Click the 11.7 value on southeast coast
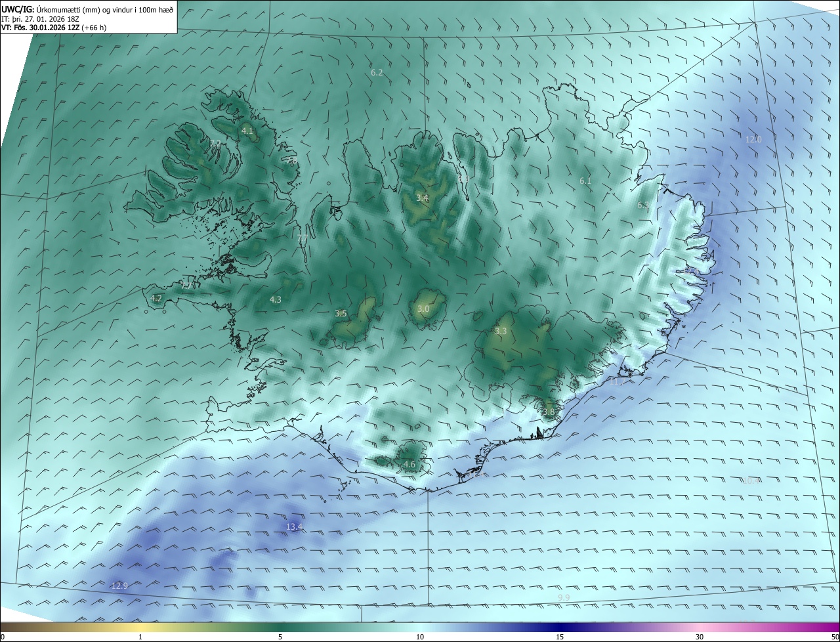The height and width of the screenshot is (642, 840). pos(617,381)
